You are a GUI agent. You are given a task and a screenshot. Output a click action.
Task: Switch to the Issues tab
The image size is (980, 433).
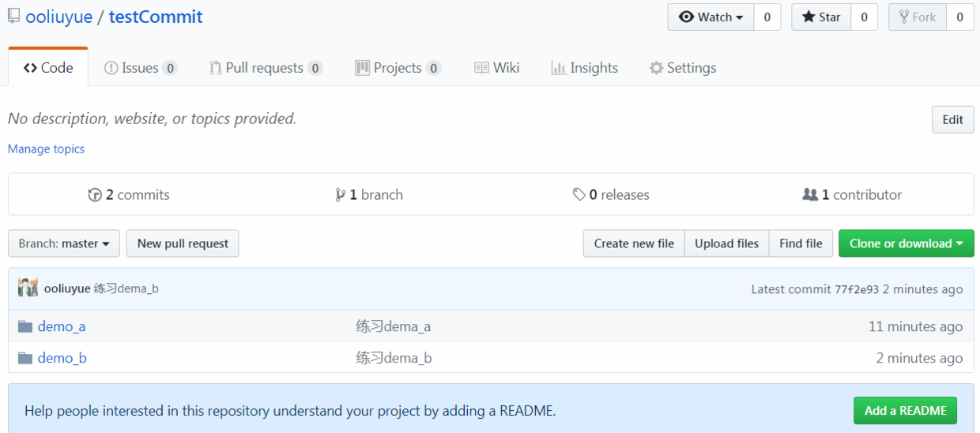(x=141, y=68)
